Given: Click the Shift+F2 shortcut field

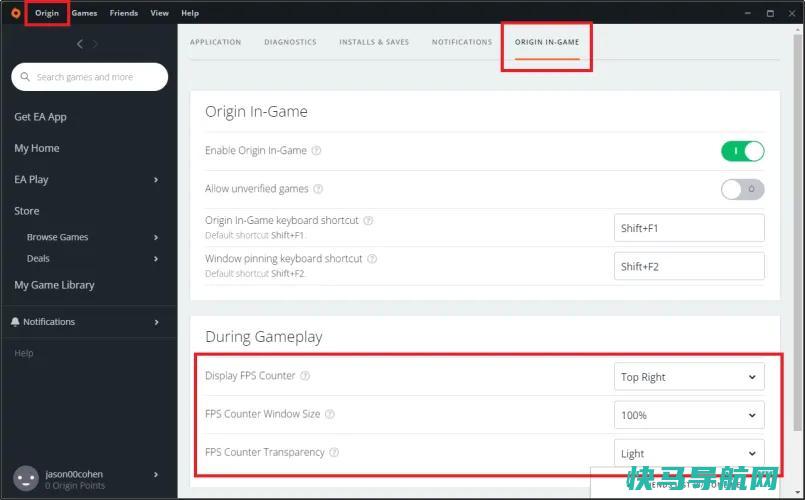Looking at the screenshot, I should (689, 266).
